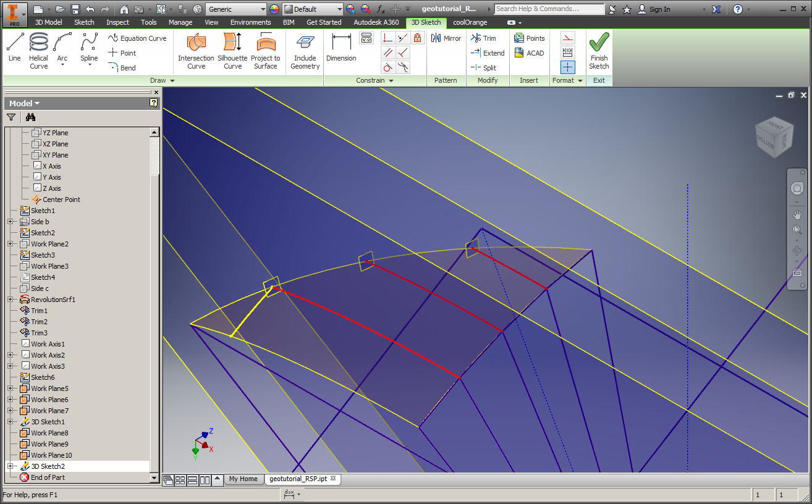Screen dimensions: 812x504
Task: Click Project to Surface
Action: (266, 51)
